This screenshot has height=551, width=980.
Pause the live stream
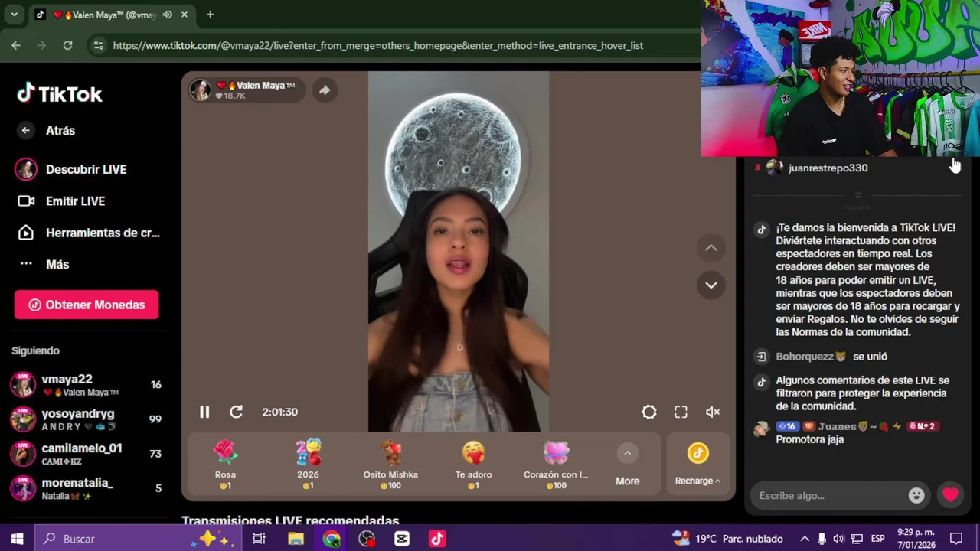204,412
